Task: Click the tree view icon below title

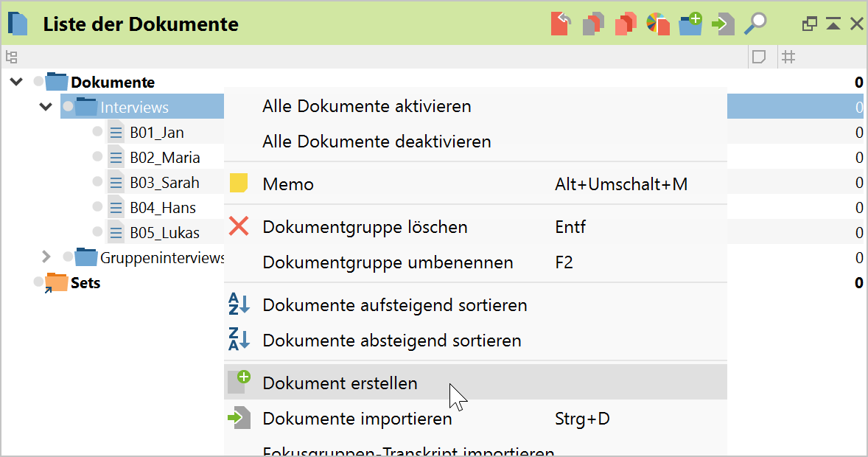Action: coord(11,57)
